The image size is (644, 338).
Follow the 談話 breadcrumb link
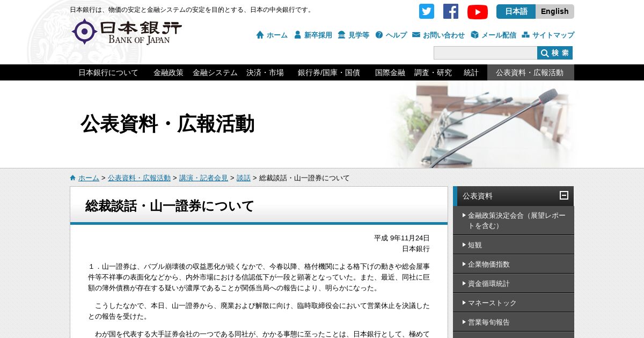(244, 178)
